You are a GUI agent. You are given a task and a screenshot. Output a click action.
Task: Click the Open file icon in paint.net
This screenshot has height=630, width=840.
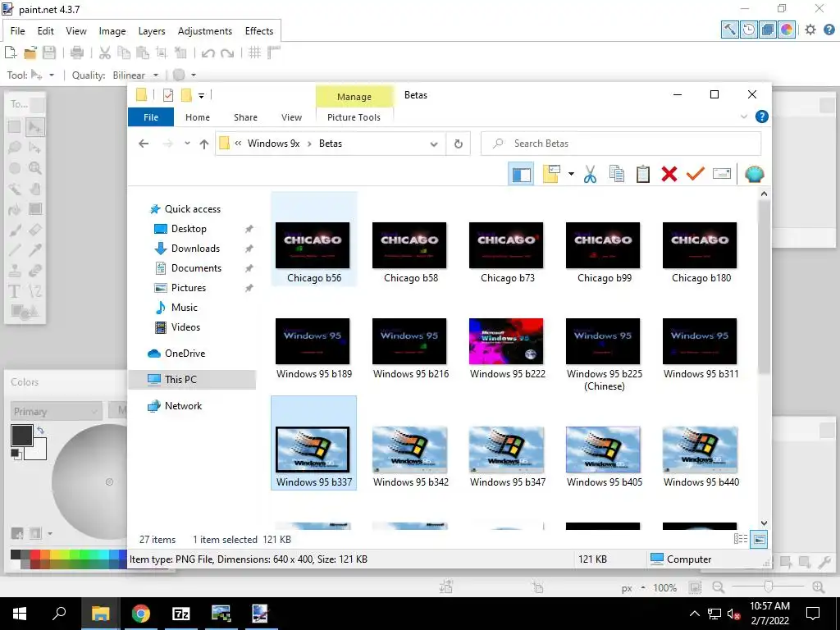coord(30,52)
